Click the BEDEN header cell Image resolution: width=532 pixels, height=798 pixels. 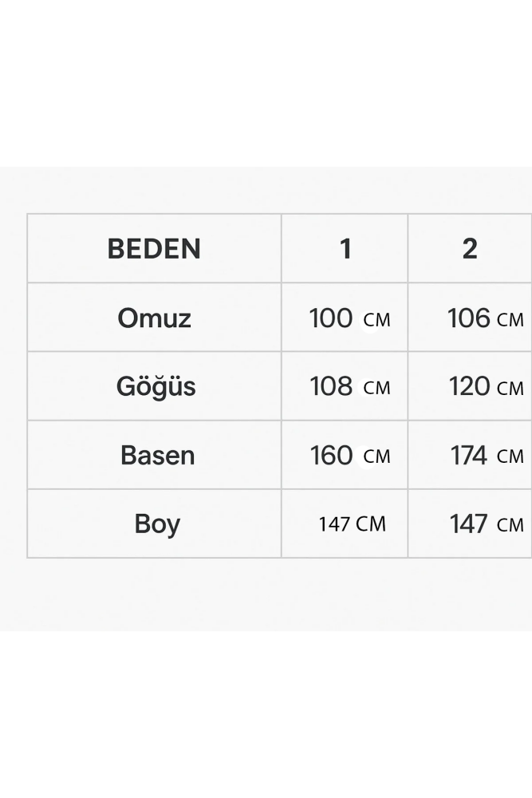(x=154, y=249)
